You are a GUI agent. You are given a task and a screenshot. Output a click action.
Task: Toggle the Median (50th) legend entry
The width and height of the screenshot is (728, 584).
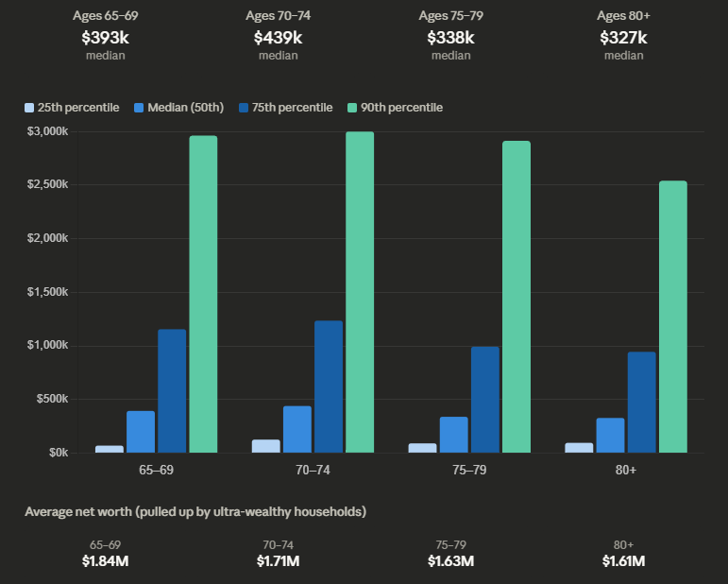coord(179,108)
